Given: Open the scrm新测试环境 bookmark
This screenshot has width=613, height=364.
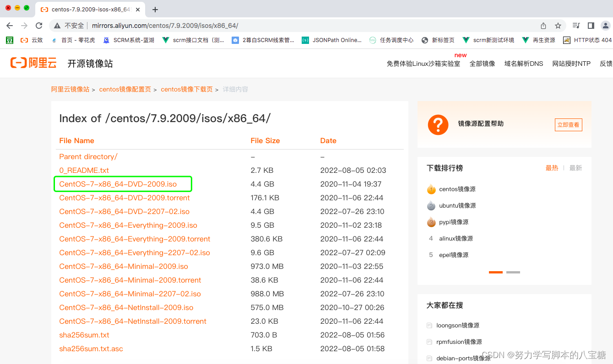Looking at the screenshot, I should [x=488, y=40].
